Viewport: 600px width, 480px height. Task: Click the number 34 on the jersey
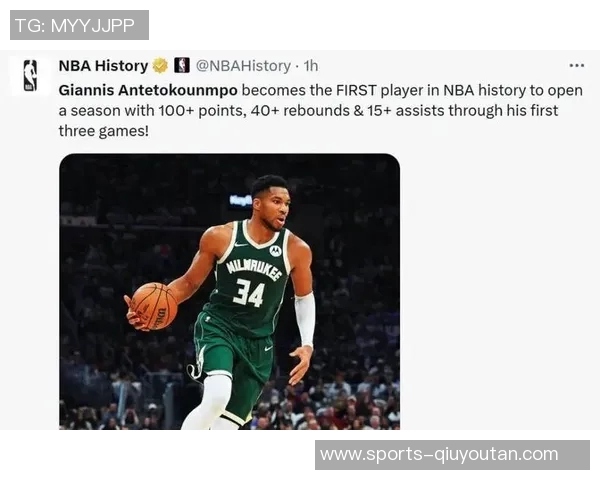click(x=249, y=292)
